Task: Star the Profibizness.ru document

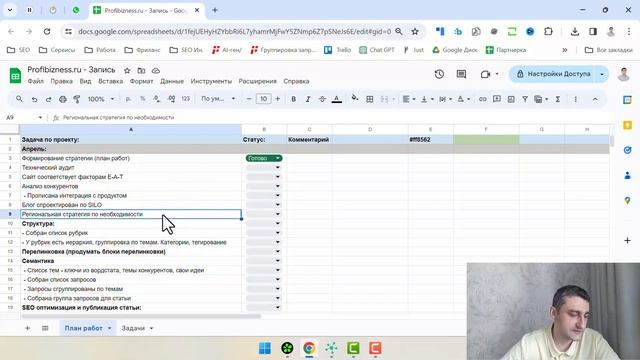Action: [127, 71]
